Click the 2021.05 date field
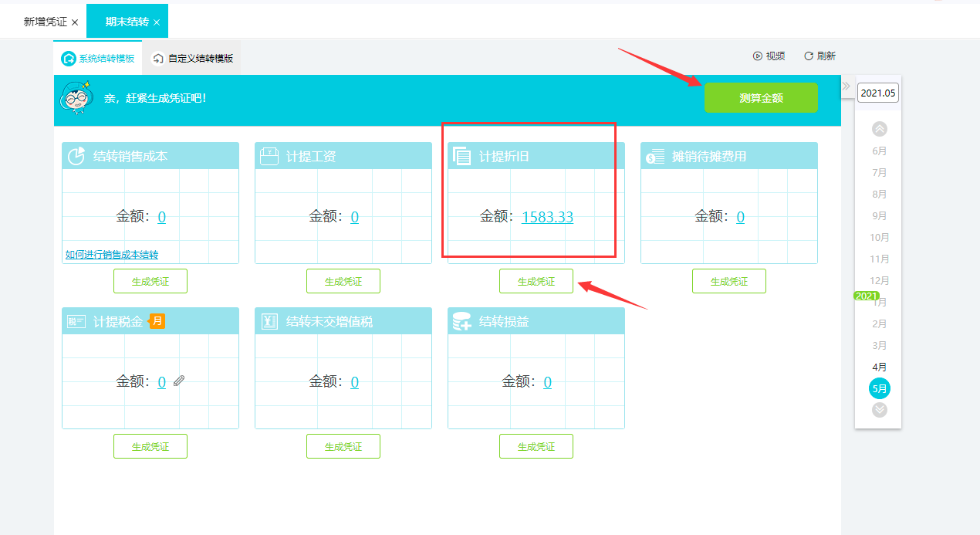Image resolution: width=980 pixels, height=535 pixels. coord(879,92)
